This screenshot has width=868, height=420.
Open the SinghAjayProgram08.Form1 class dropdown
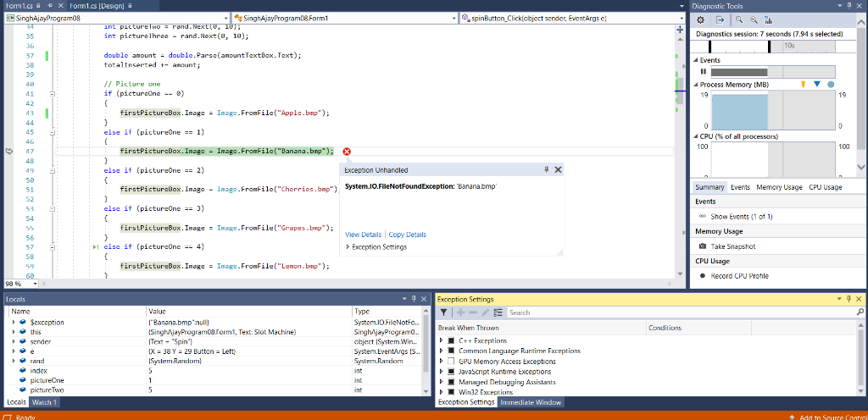(x=454, y=19)
